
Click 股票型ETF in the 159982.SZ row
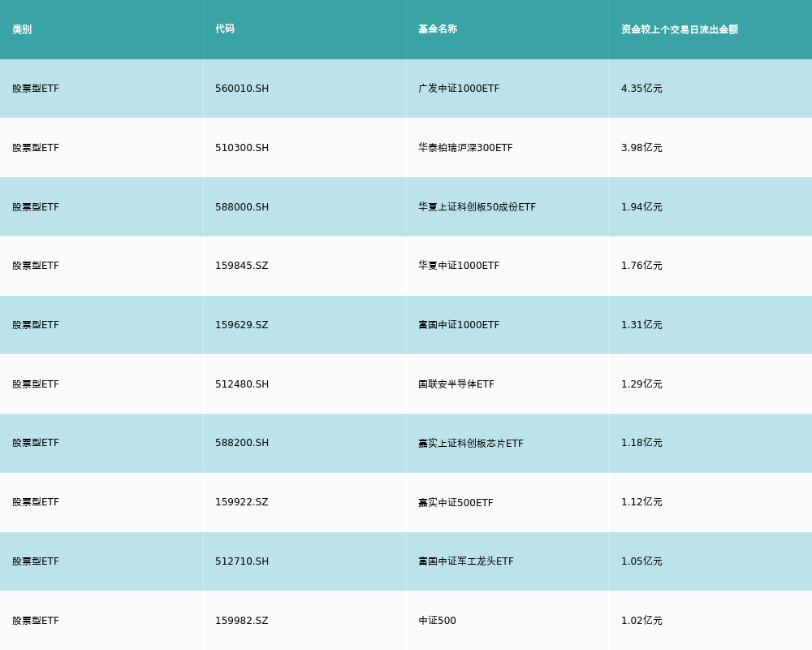pyautogui.click(x=36, y=621)
